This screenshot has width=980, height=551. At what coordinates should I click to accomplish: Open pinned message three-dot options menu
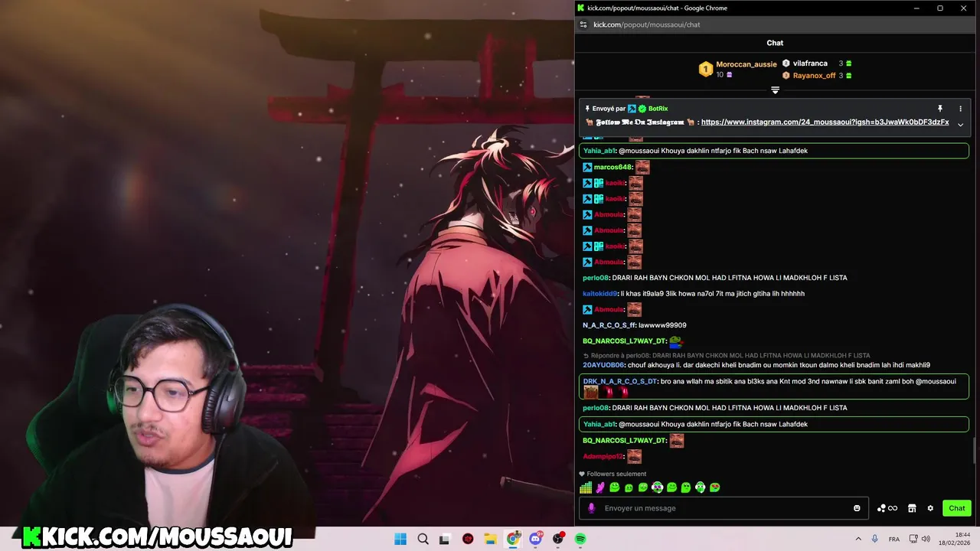(x=960, y=109)
